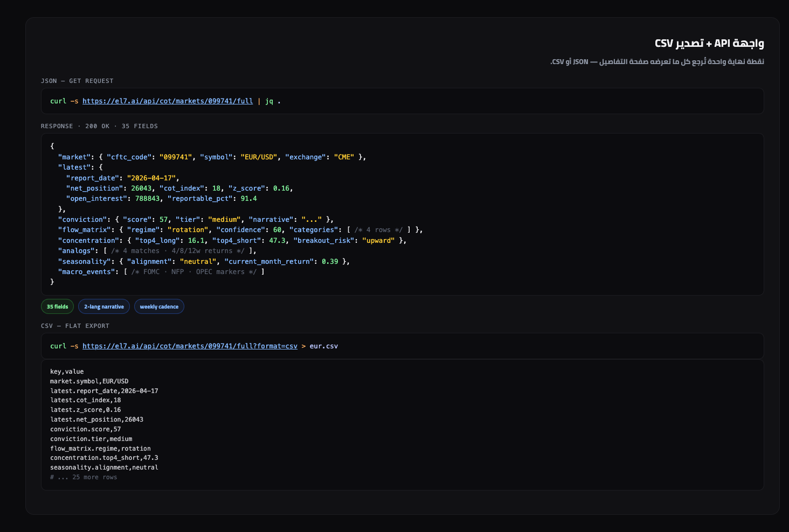789x532 pixels.
Task: Click the CSV row 'latest.z_score,0.16'
Action: point(86,410)
